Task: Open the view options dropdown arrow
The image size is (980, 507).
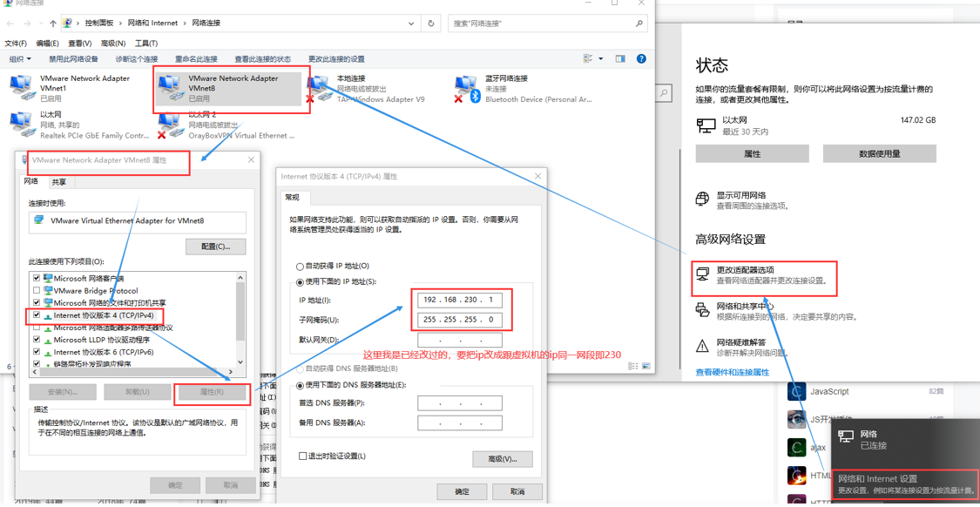Action: click(601, 58)
